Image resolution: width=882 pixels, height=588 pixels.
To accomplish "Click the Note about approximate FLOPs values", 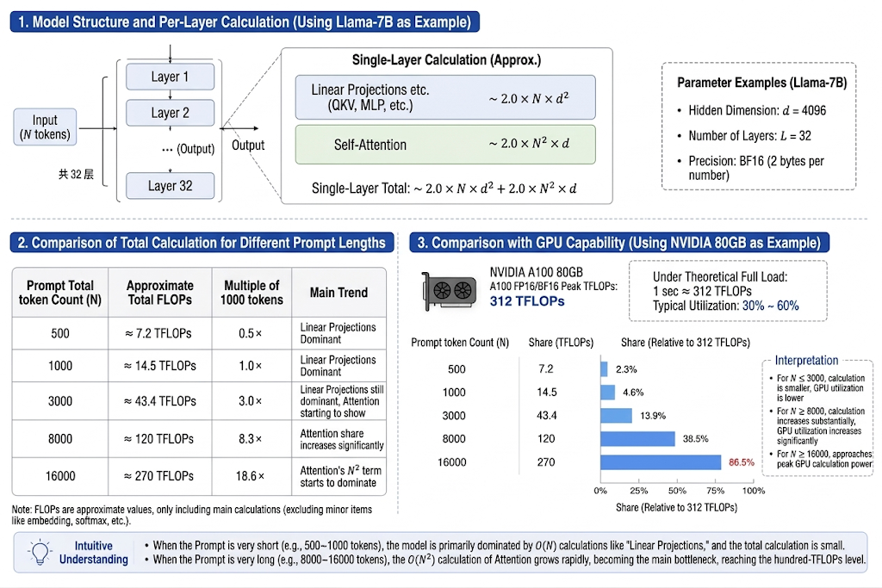I will coord(192,515).
